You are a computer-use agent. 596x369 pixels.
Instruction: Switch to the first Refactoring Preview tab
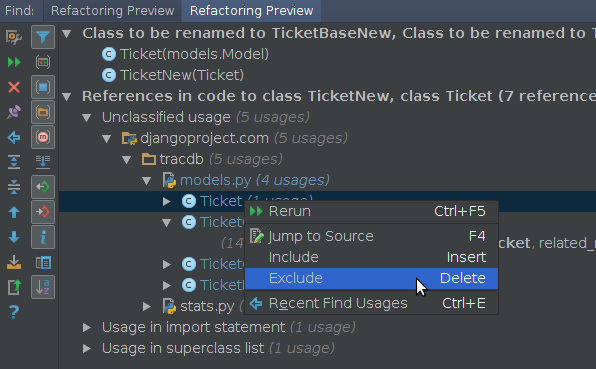click(x=113, y=11)
